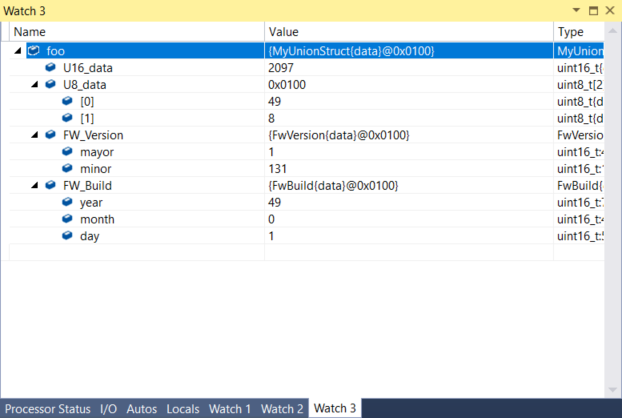Select the Watch 3 tab
Viewport: 622px width, 418px height.
[335, 408]
